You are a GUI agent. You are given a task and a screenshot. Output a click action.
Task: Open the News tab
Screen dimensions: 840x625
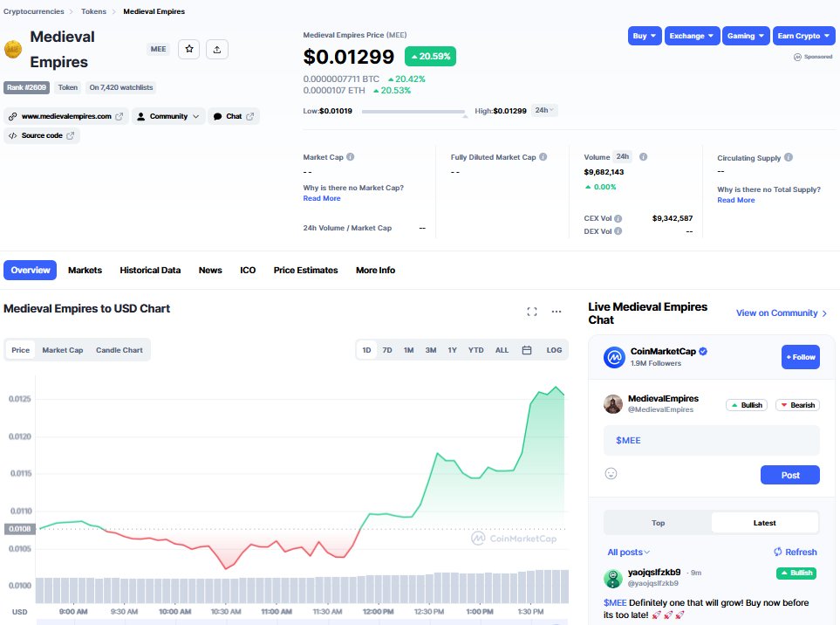click(210, 270)
